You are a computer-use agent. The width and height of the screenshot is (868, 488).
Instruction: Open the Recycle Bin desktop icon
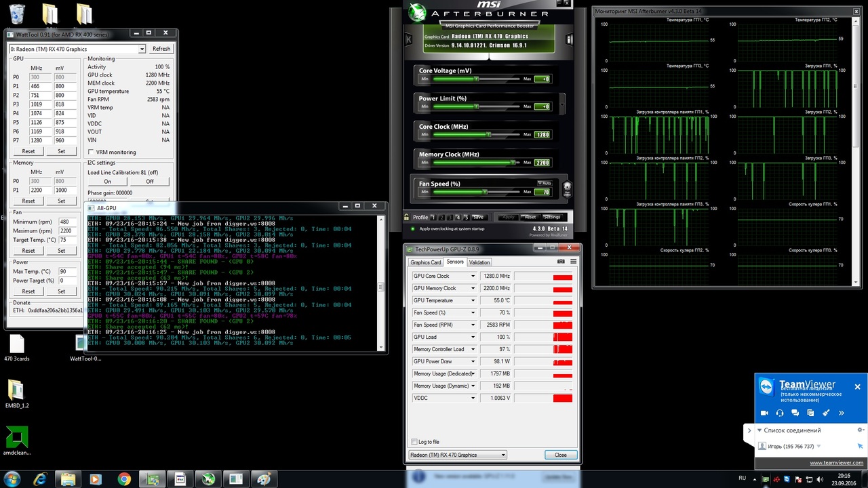pyautogui.click(x=18, y=14)
